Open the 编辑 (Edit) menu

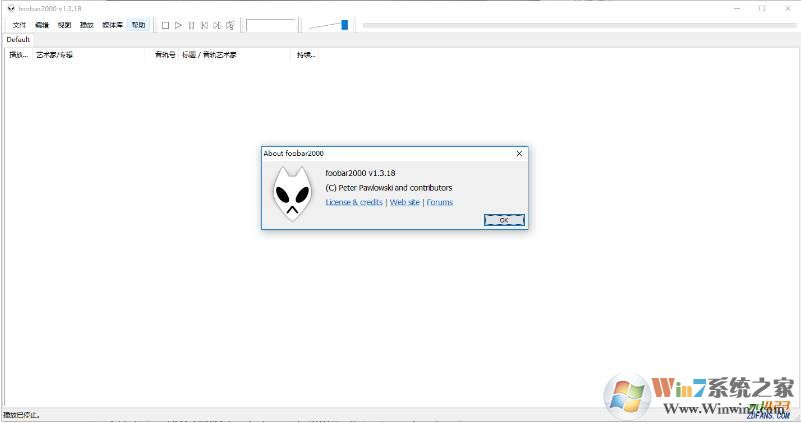(41, 25)
